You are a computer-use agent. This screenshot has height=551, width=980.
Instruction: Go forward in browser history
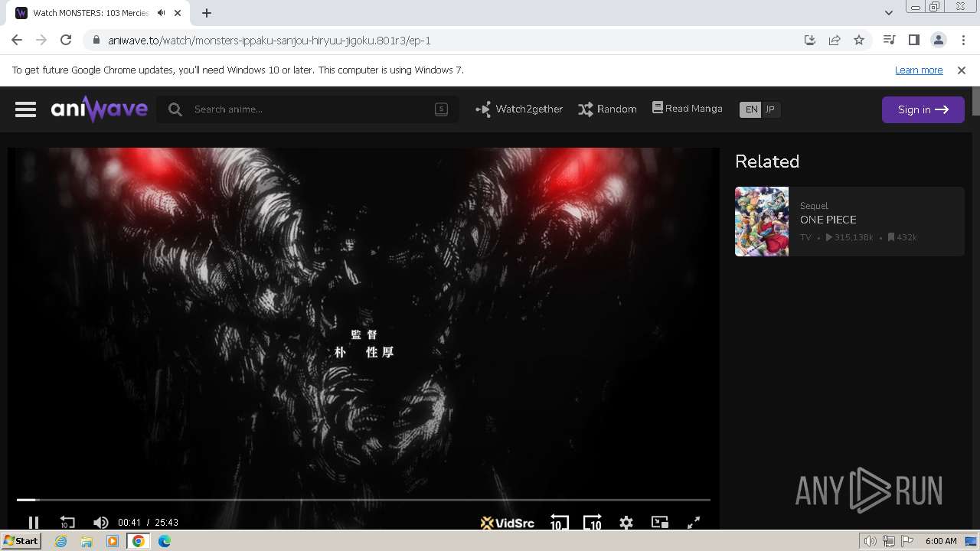41,40
